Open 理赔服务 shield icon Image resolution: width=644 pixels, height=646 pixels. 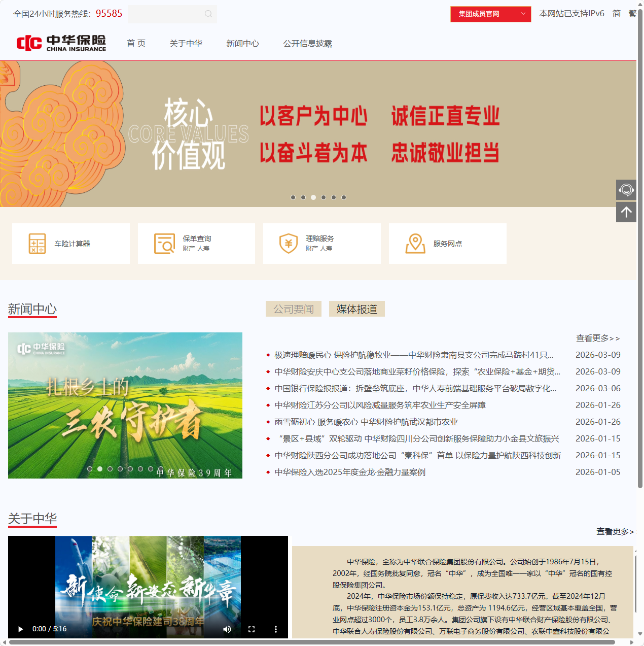[288, 243]
